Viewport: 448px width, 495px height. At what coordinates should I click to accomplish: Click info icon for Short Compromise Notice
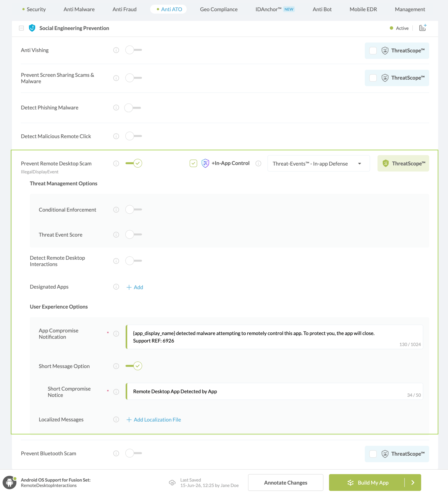point(116,392)
